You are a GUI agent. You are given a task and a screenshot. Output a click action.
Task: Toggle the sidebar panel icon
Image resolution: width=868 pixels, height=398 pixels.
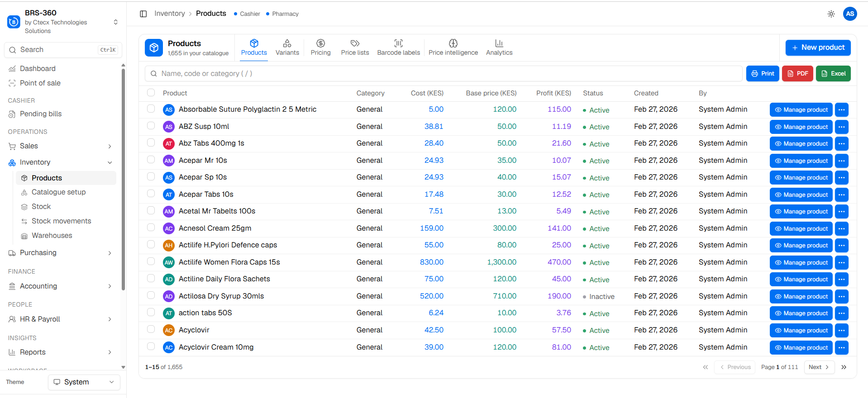point(143,14)
